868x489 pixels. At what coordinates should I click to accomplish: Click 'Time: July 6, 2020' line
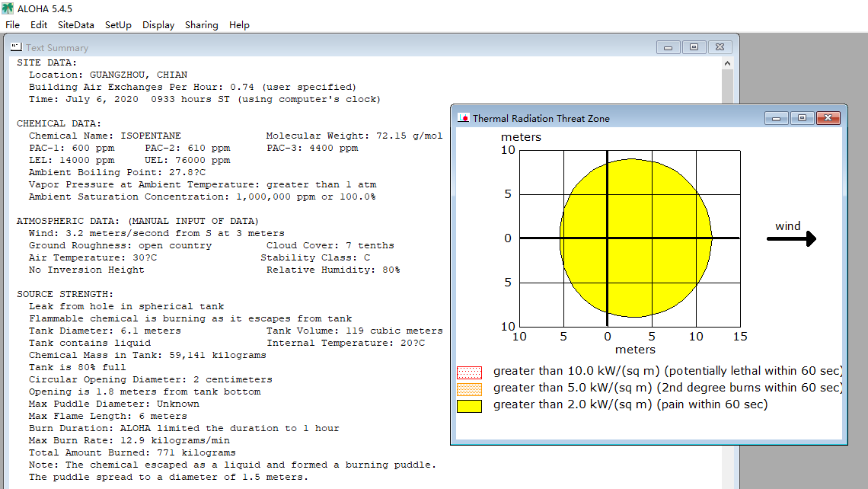pyautogui.click(x=204, y=99)
